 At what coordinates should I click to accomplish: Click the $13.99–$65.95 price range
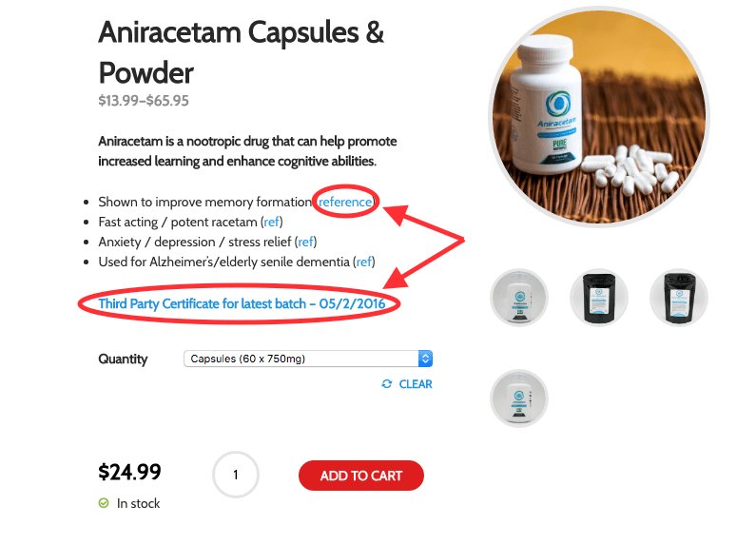[x=144, y=100]
